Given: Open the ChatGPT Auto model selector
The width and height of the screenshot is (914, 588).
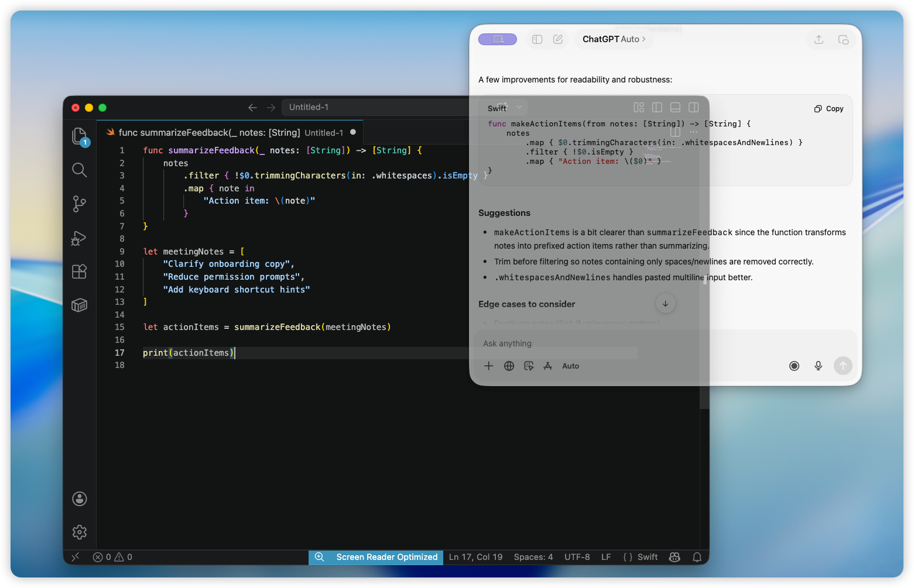Looking at the screenshot, I should pyautogui.click(x=614, y=39).
